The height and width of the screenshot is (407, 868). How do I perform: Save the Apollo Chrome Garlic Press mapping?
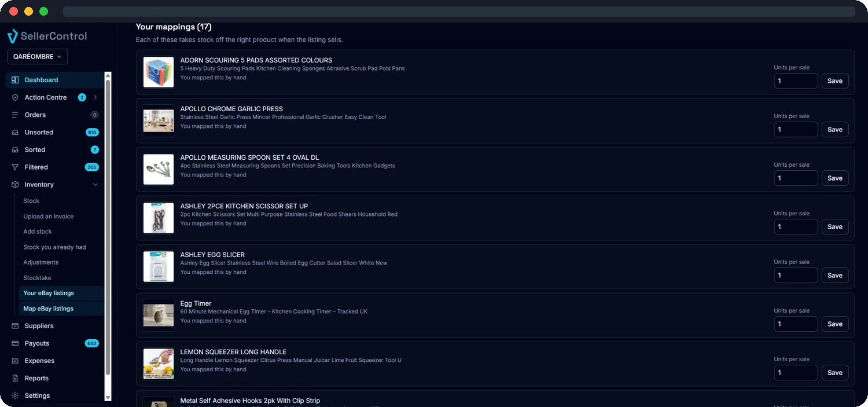click(x=835, y=130)
